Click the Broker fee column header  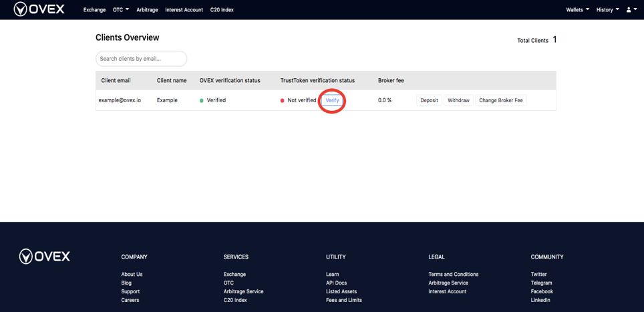click(391, 80)
